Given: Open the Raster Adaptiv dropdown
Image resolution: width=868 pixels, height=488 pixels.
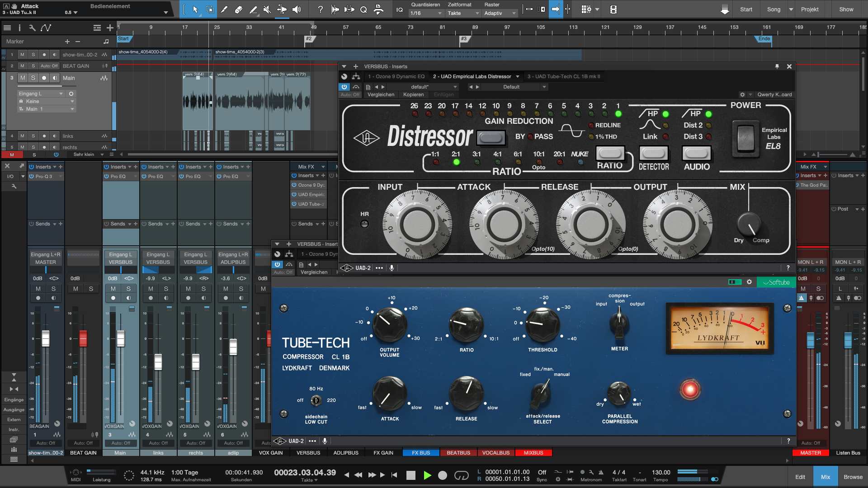Looking at the screenshot, I should coord(500,13).
